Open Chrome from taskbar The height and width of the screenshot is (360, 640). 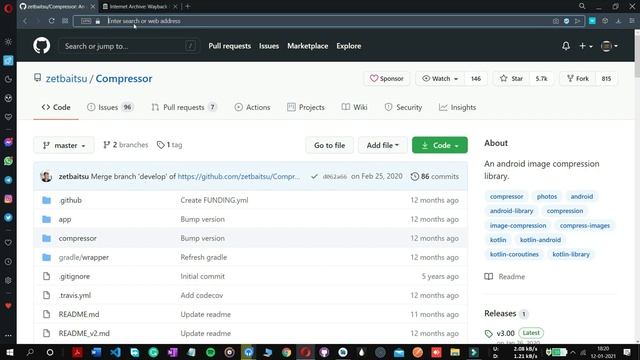tap(287, 352)
